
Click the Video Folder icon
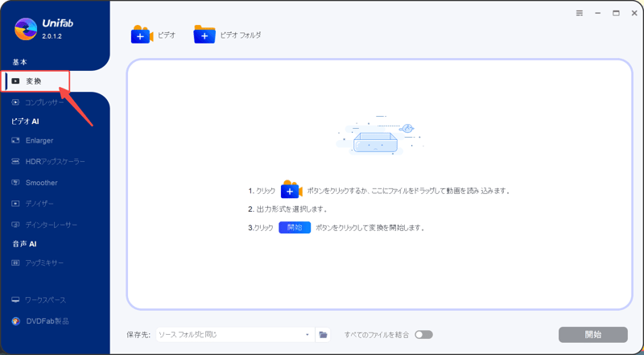click(x=204, y=35)
